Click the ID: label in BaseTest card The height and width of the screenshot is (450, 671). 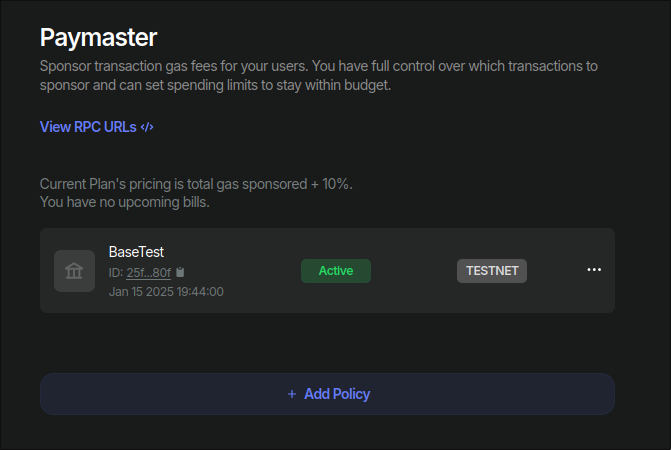[116, 272]
